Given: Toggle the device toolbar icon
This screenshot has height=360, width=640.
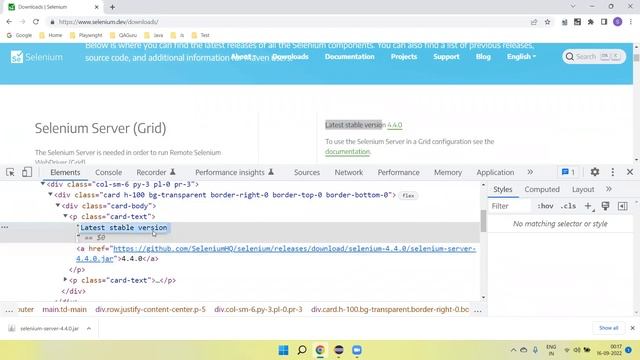Looking at the screenshot, I should pyautogui.click(x=27, y=172).
